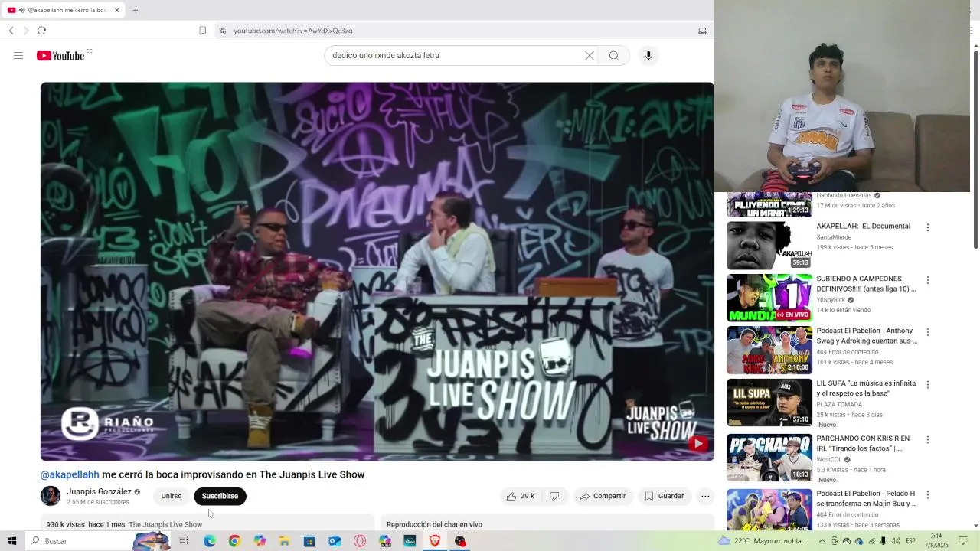This screenshot has width=980, height=551.
Task: Open options for Pelado H podcast
Action: [928, 495]
